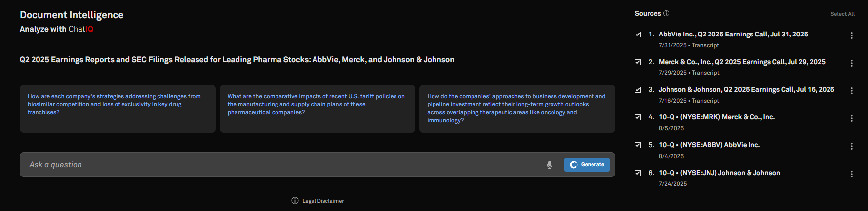Open options menu for Merck Earnings Call
The image size is (868, 211).
click(851, 63)
